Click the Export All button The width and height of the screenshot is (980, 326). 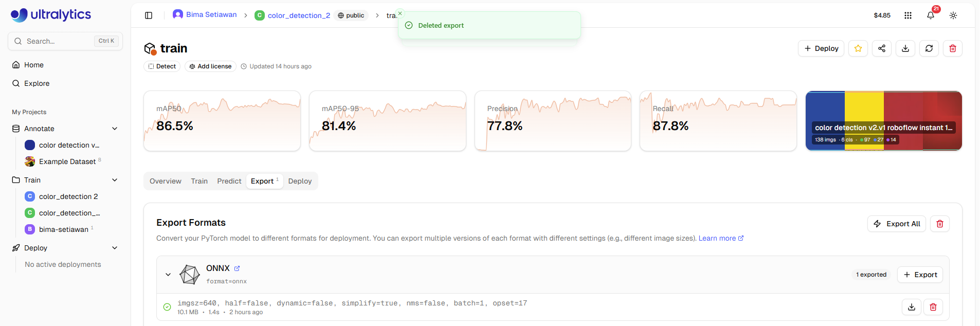(897, 224)
